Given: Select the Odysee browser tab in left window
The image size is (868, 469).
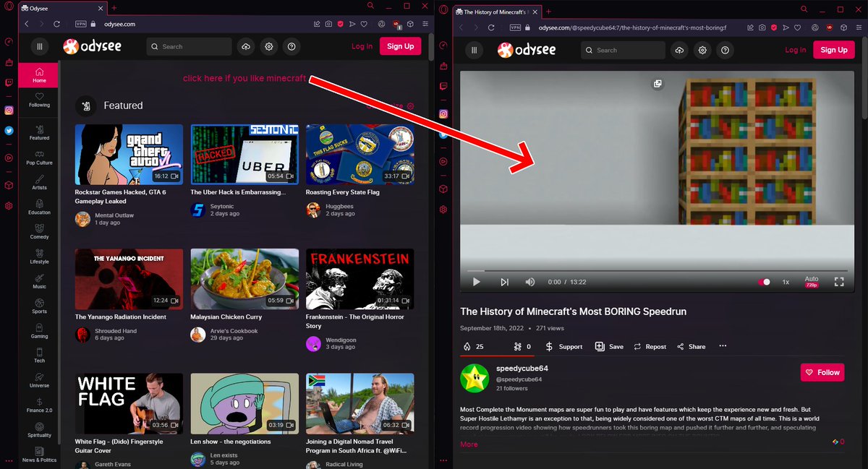Looking at the screenshot, I should point(62,7).
